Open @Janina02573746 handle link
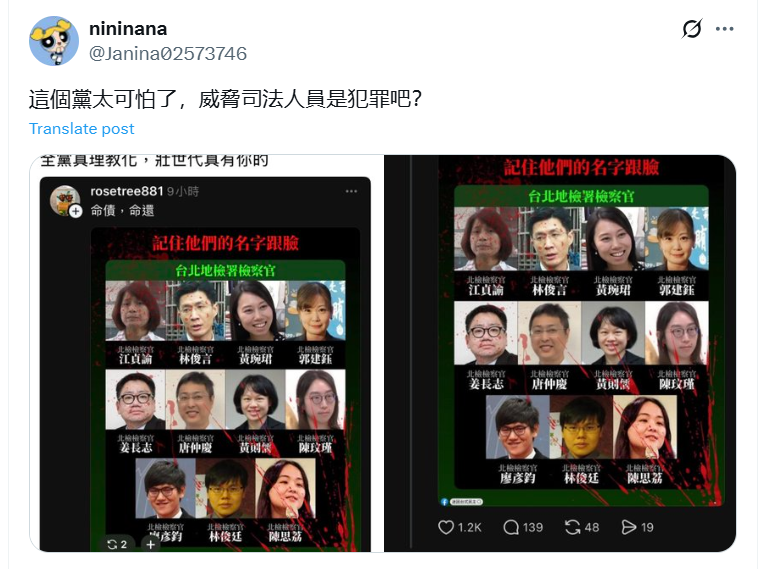The width and height of the screenshot is (763, 569). pos(168,54)
